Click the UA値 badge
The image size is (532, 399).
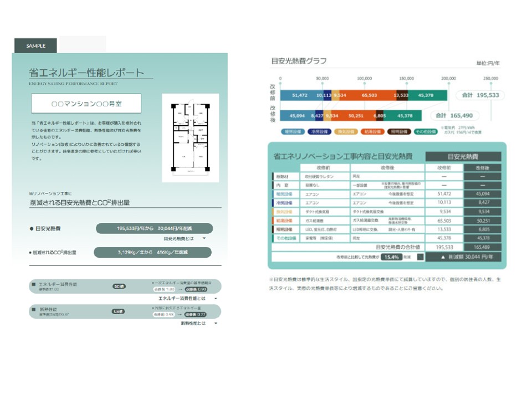(x=119, y=311)
